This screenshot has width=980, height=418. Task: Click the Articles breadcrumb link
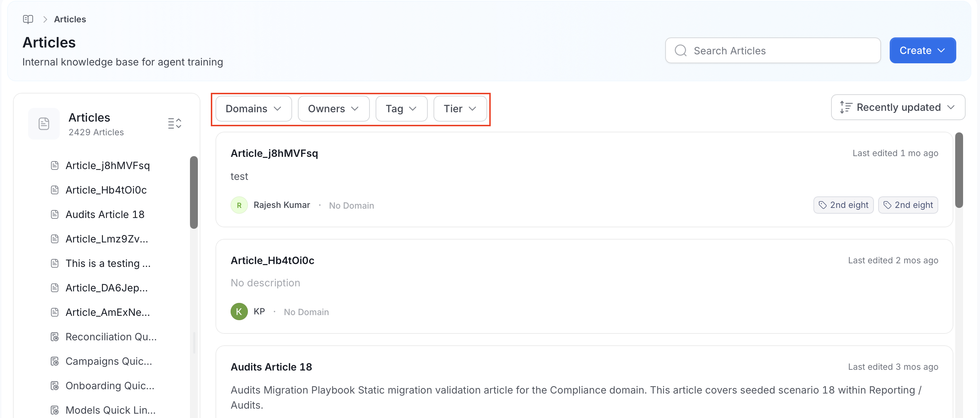[70, 19]
